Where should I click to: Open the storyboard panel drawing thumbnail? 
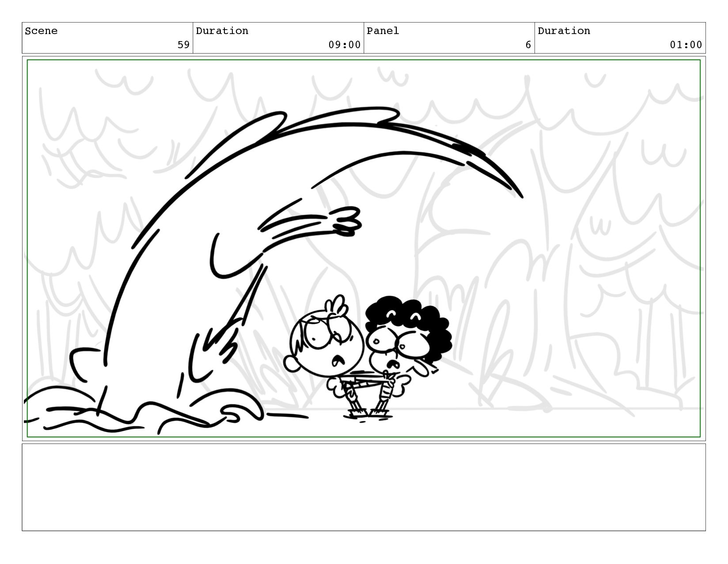364,248
